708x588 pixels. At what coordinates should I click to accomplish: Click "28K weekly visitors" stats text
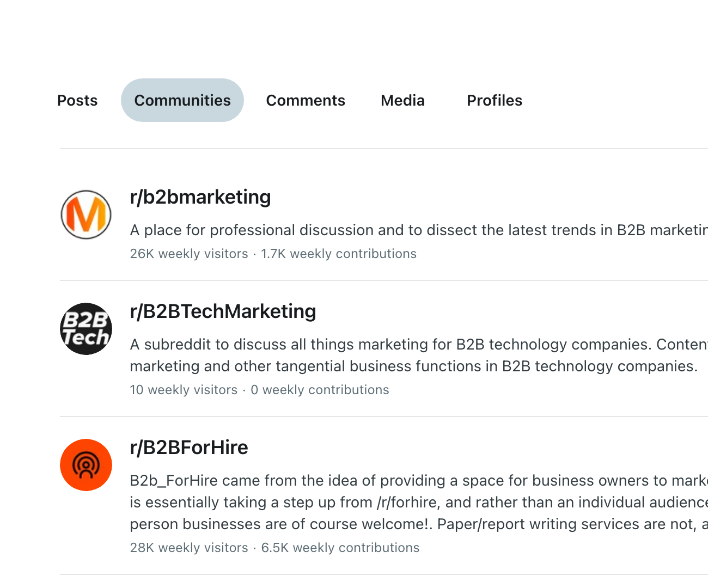[x=189, y=548]
